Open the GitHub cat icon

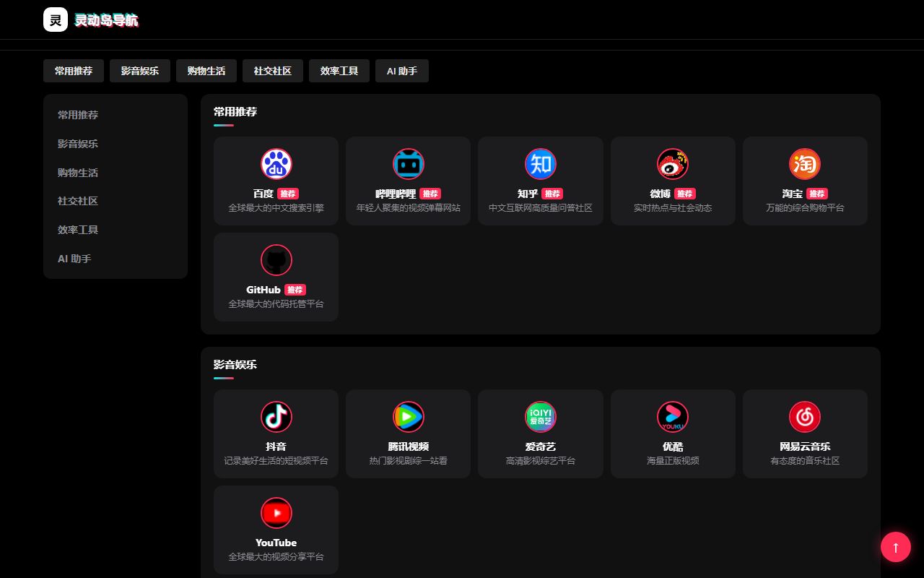276,260
